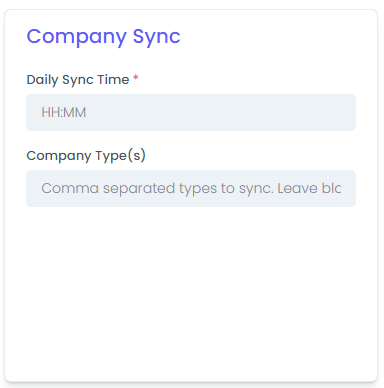This screenshot has width=384, height=388.
Task: Click the Company Sync heading
Action: tap(103, 37)
